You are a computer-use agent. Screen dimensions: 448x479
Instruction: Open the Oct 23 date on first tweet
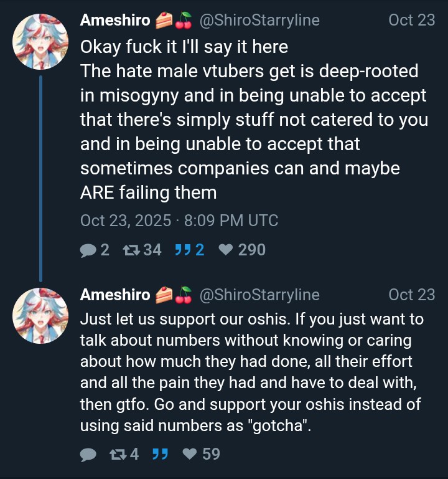coord(411,20)
